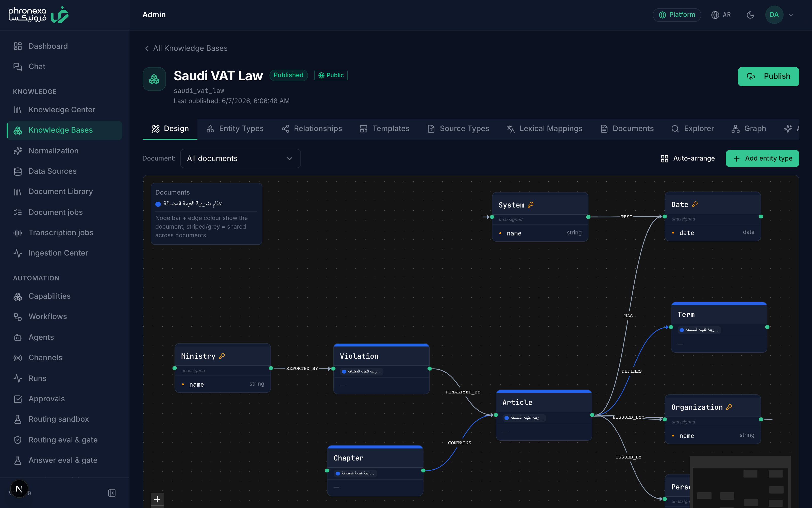Switch to Documents tab
Viewport: 812px width, 508px height.
(627, 129)
